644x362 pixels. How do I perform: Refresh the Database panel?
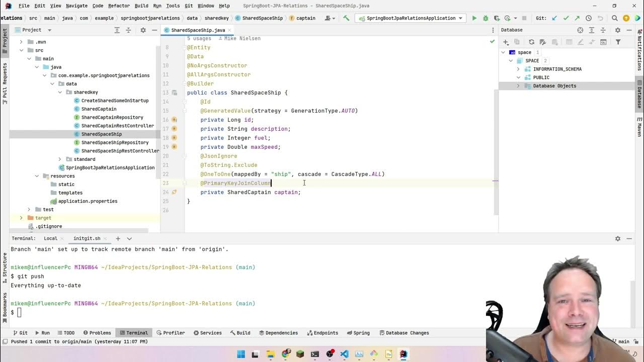[x=531, y=42]
